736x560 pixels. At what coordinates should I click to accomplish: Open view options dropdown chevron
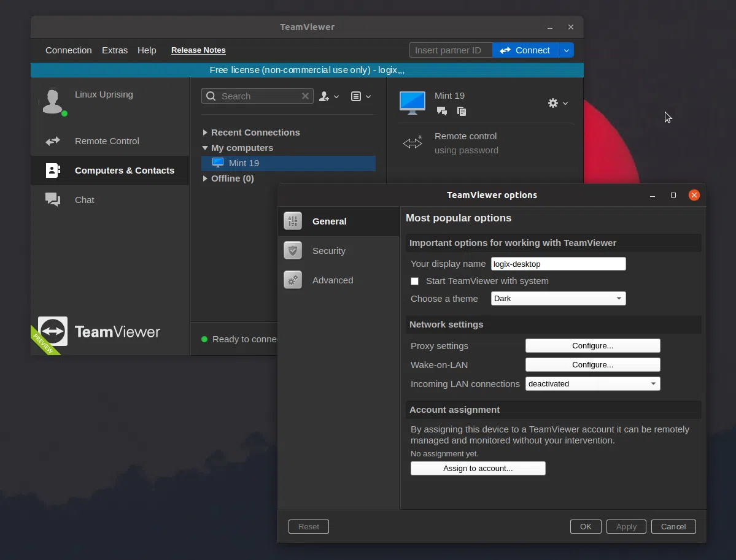pos(368,97)
